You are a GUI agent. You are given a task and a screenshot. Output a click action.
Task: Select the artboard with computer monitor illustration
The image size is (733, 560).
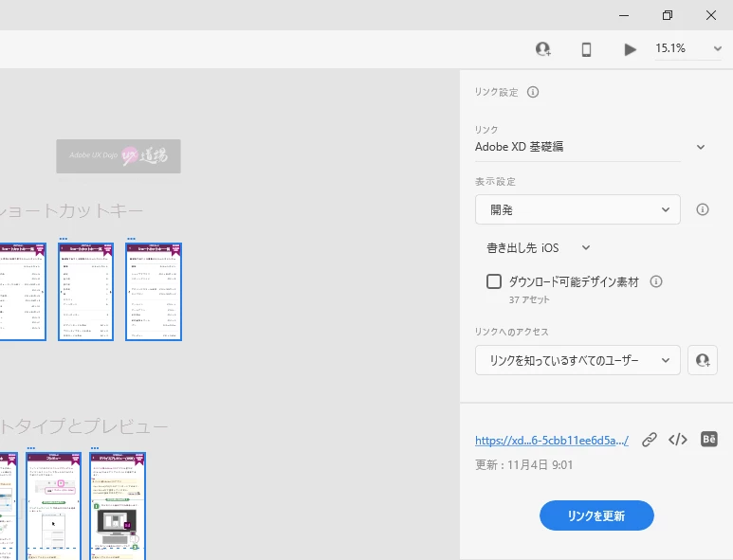point(118,506)
